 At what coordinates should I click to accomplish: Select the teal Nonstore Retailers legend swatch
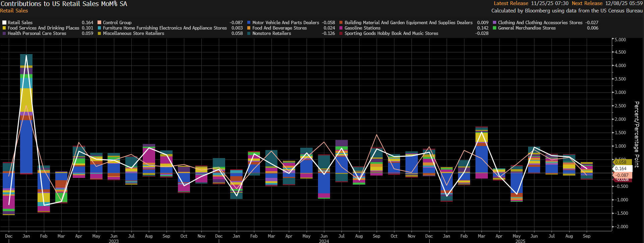click(249, 34)
